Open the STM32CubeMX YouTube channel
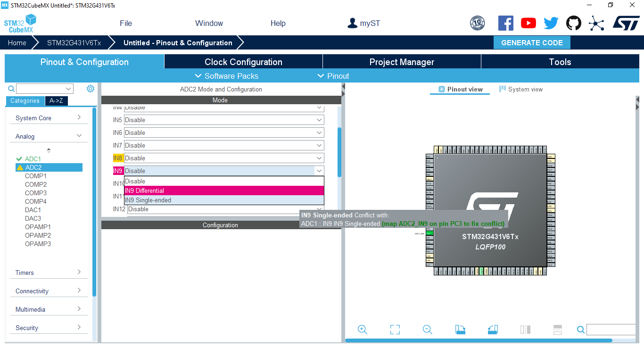This screenshot has height=348, width=644. coord(528,23)
